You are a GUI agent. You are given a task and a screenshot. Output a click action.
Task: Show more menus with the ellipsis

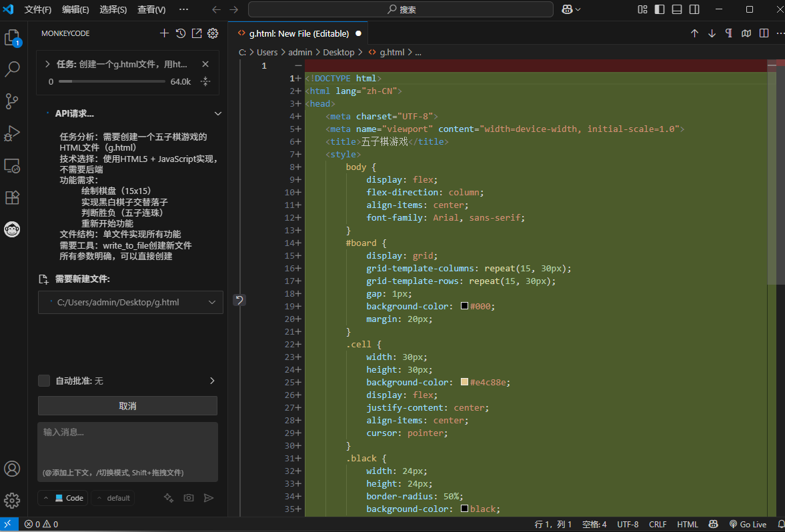pyautogui.click(x=183, y=9)
